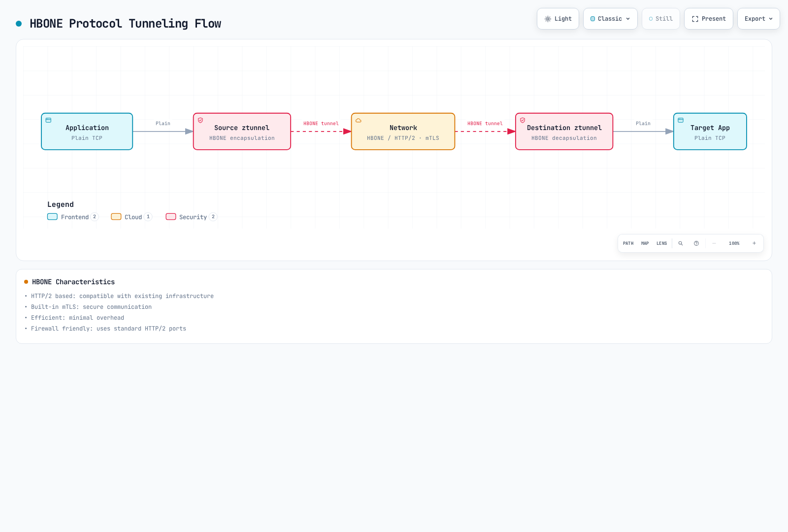The width and height of the screenshot is (788, 532).
Task: Click the Legend heading
Action: (x=61, y=204)
